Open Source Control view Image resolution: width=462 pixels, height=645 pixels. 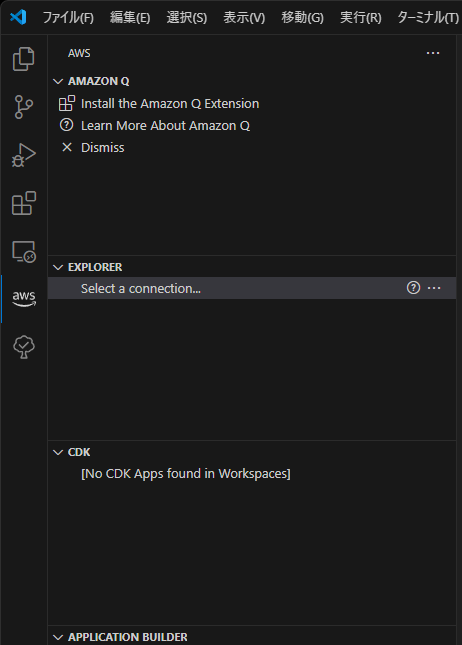point(24,107)
